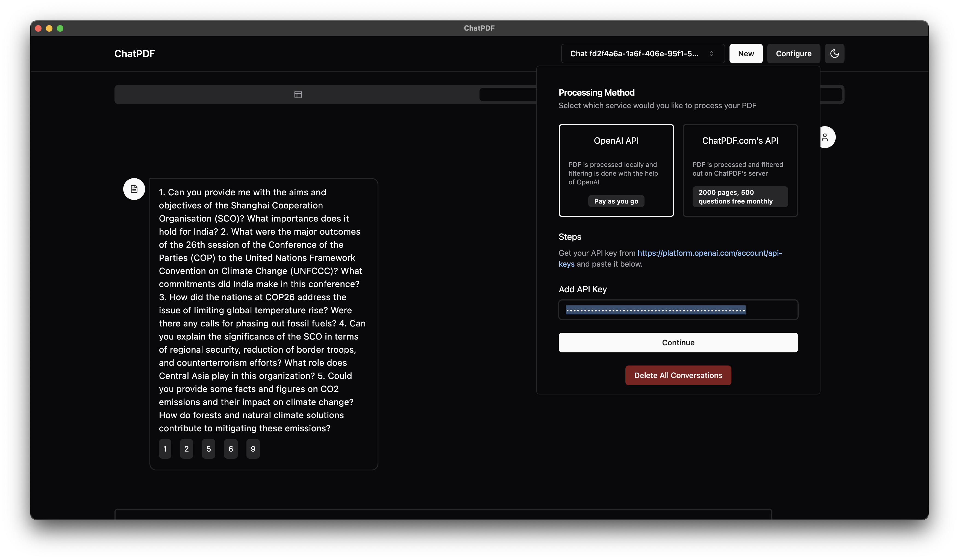The image size is (959, 560).
Task: Click the panel layout icon in the toolbar
Action: coord(298,94)
